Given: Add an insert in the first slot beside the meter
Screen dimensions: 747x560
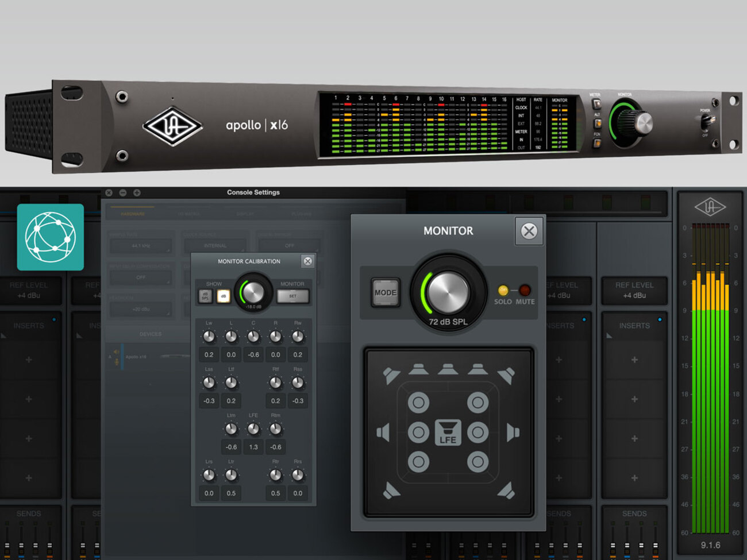Looking at the screenshot, I should tap(634, 360).
